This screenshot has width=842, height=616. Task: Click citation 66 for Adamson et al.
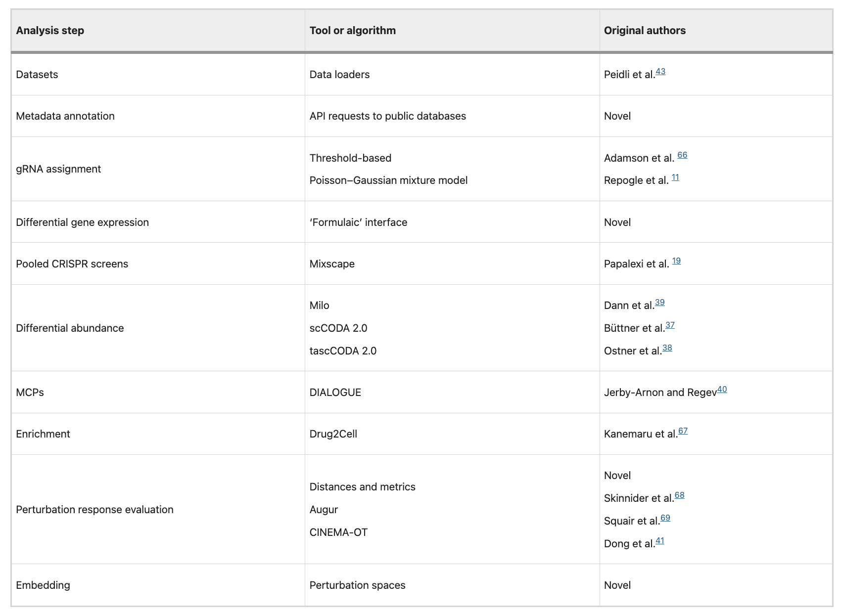coord(682,155)
